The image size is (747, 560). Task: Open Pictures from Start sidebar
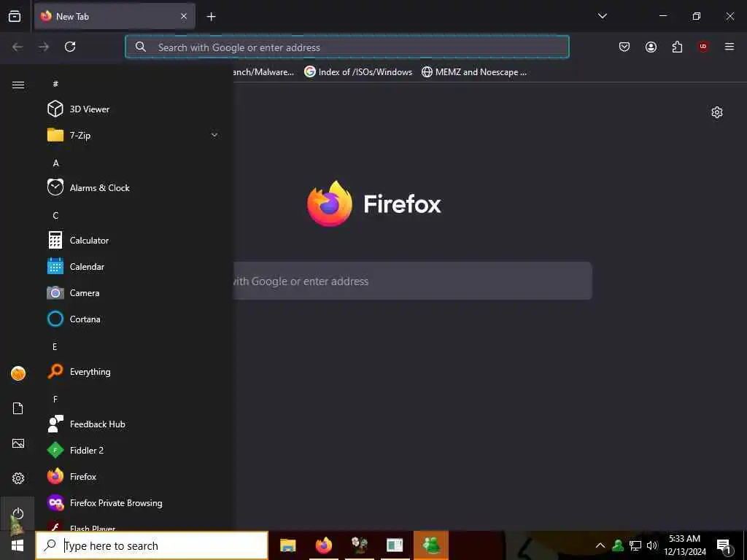pyautogui.click(x=18, y=443)
